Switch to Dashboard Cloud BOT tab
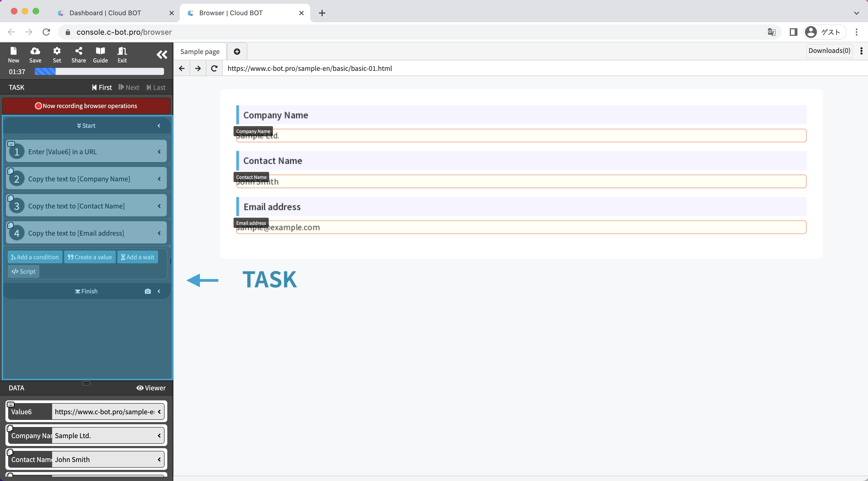The width and height of the screenshot is (868, 481). (x=105, y=13)
